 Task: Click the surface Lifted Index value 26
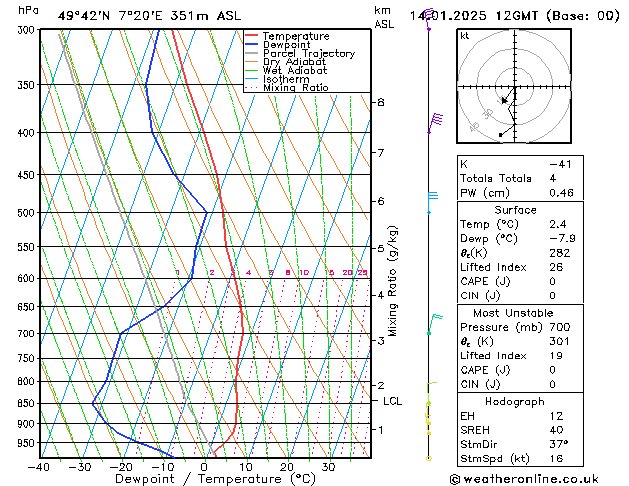click(556, 267)
